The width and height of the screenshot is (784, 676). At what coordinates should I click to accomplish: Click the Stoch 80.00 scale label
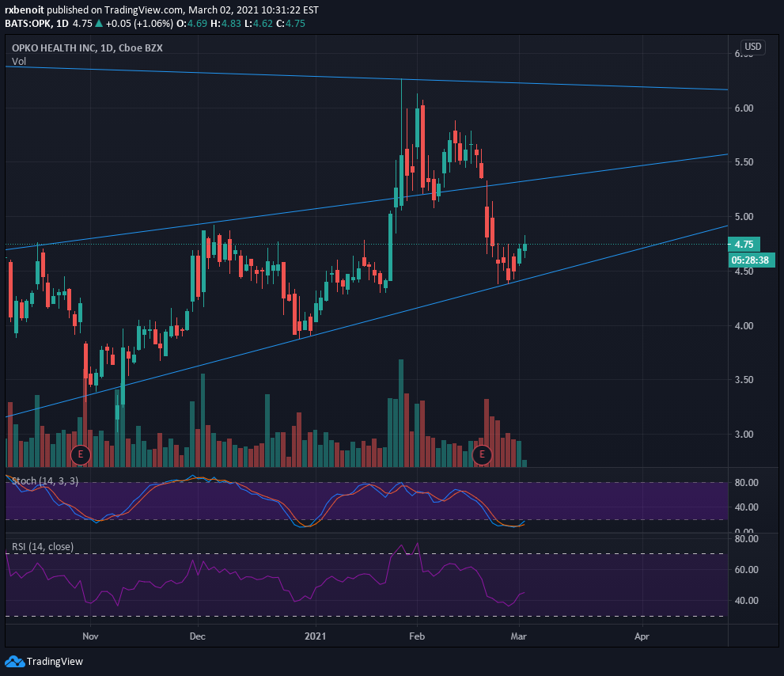[x=746, y=482]
